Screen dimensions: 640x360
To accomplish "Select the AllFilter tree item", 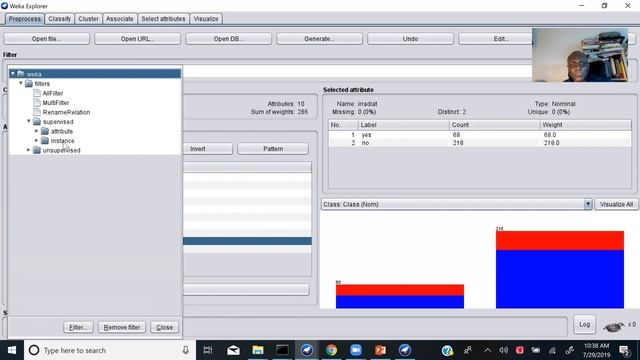I will tap(53, 93).
